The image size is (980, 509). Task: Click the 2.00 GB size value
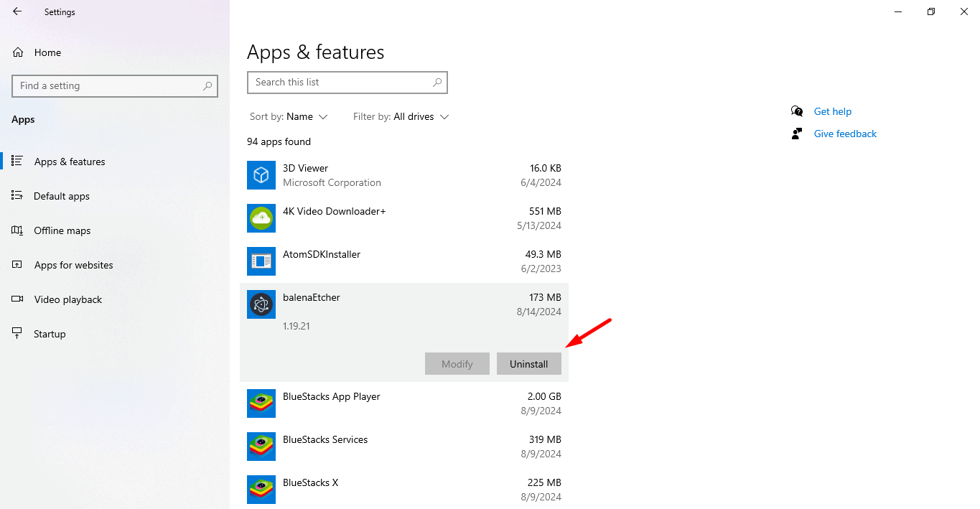pyautogui.click(x=545, y=396)
